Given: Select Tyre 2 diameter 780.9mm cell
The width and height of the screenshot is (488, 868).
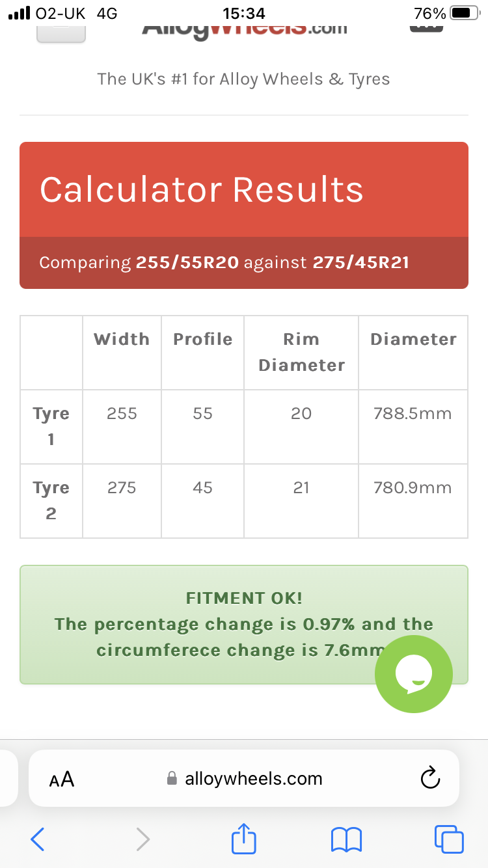Looking at the screenshot, I should pos(413,488).
